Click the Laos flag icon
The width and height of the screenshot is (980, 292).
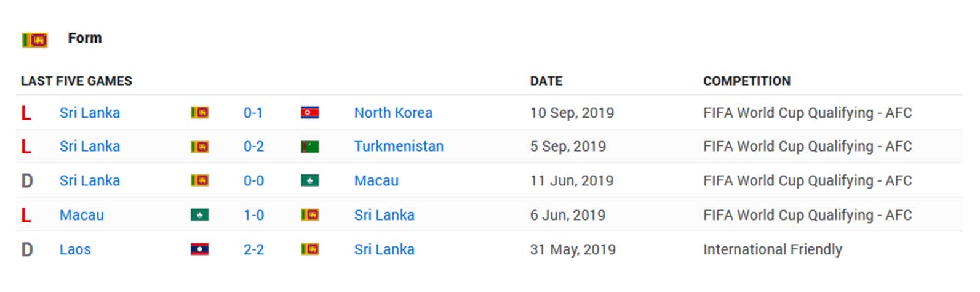(x=200, y=249)
